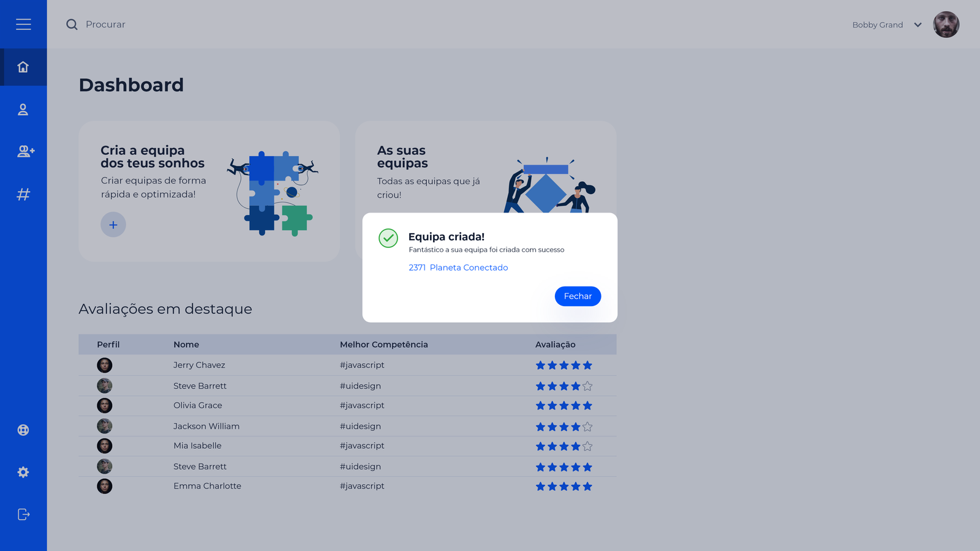Viewport: 980px width, 551px height.
Task: Click the add-user sidebar icon
Action: click(x=25, y=151)
